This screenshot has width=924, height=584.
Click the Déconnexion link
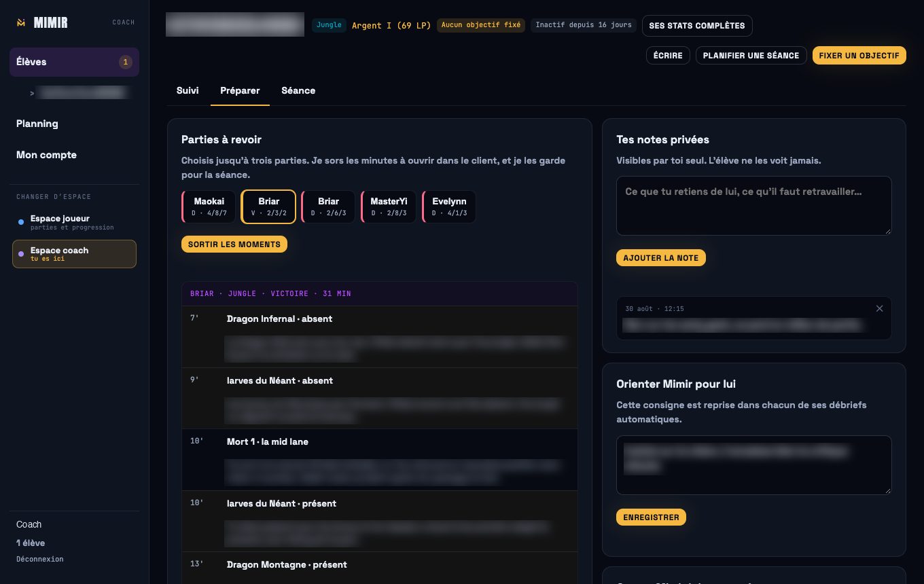[40, 560]
